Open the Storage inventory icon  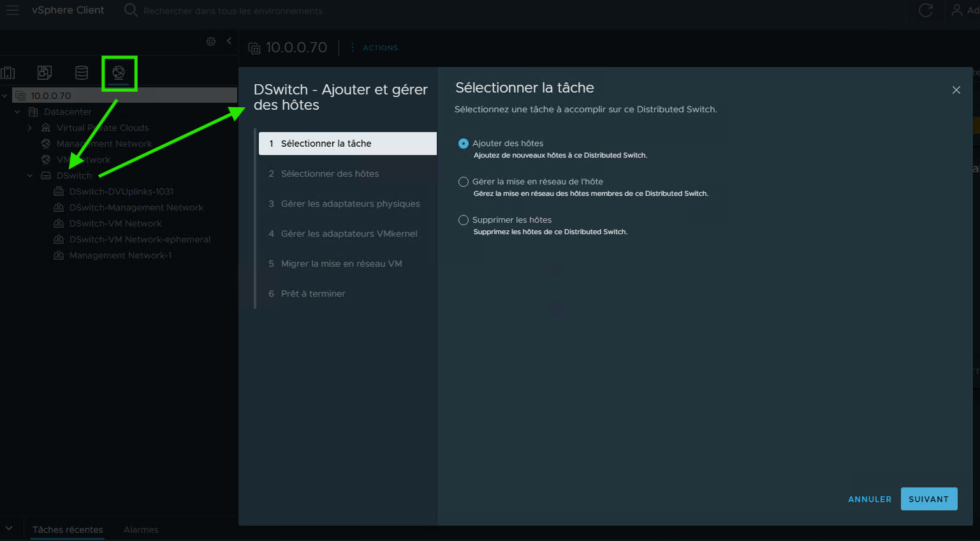[x=82, y=73]
